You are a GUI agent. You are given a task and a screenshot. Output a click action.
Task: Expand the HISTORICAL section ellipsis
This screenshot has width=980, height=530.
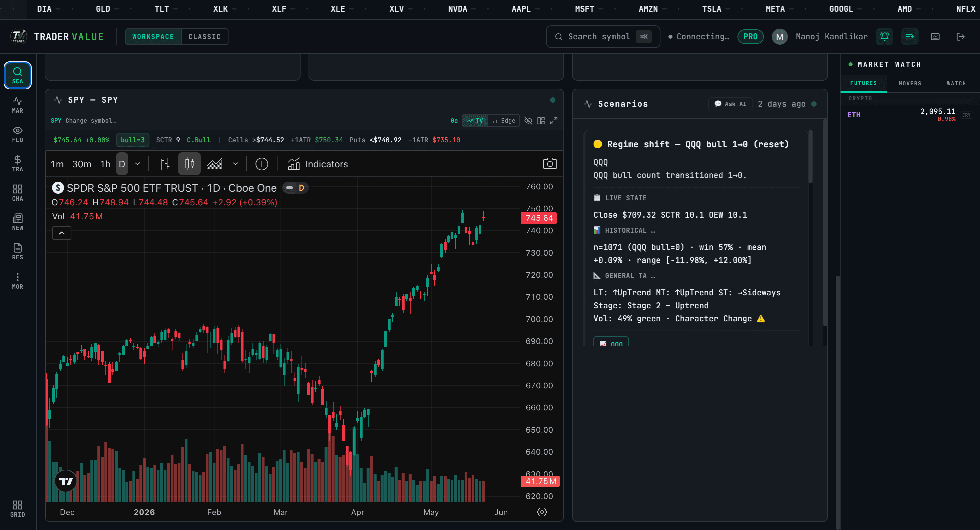653,230
